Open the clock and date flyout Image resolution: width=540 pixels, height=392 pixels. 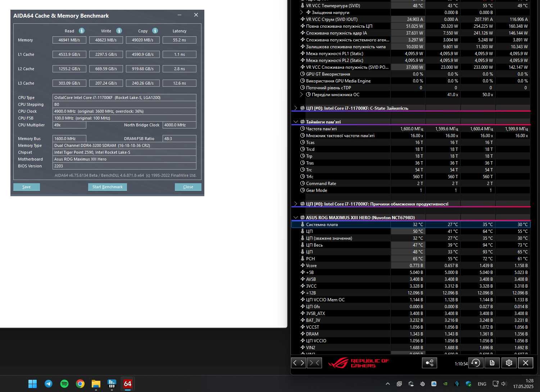tap(523, 384)
